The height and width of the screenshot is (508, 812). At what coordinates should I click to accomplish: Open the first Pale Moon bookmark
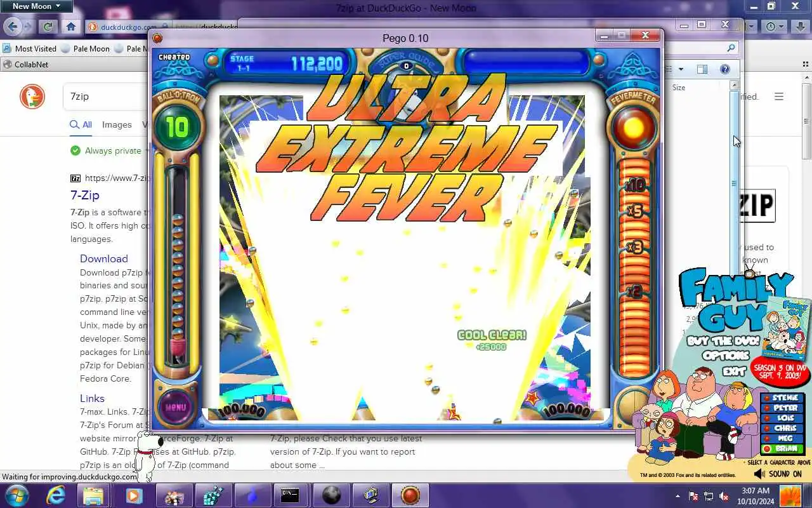tap(86, 48)
